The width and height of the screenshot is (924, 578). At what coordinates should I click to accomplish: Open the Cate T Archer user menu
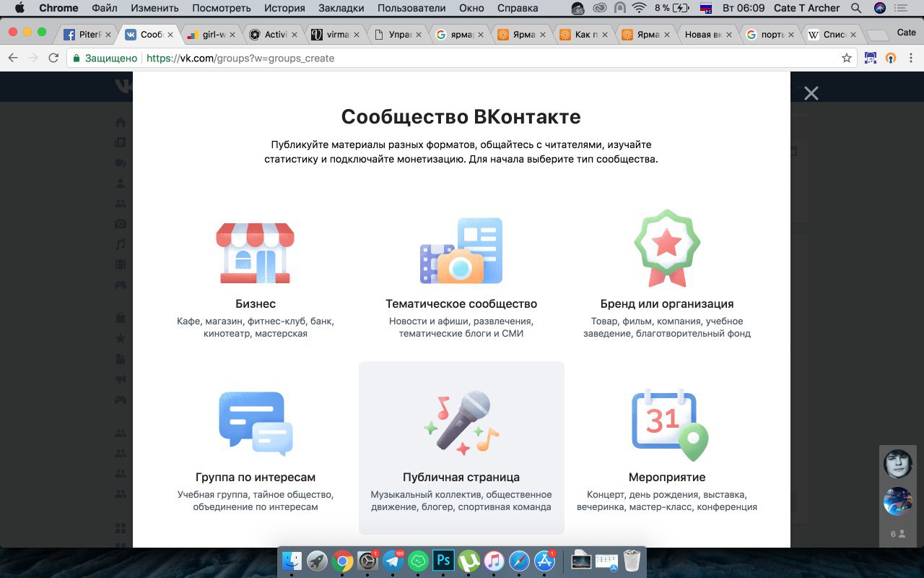pos(807,8)
